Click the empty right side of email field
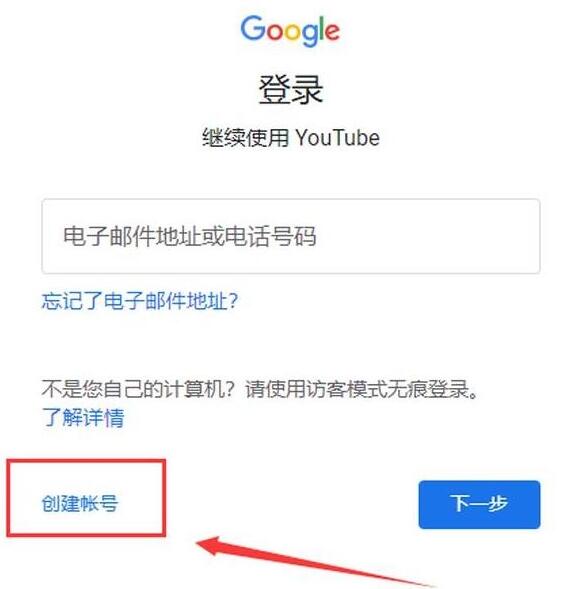This screenshot has width=563, height=589. coord(428,236)
